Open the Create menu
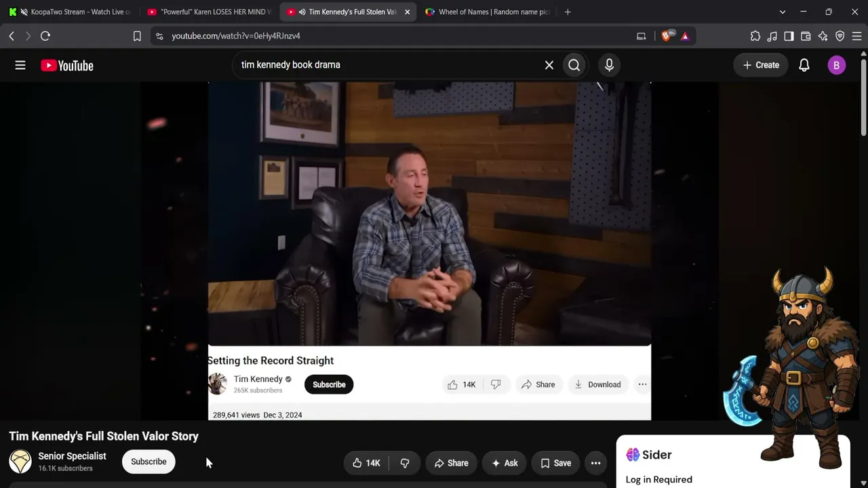Viewport: 868px width, 488px height. (761, 65)
